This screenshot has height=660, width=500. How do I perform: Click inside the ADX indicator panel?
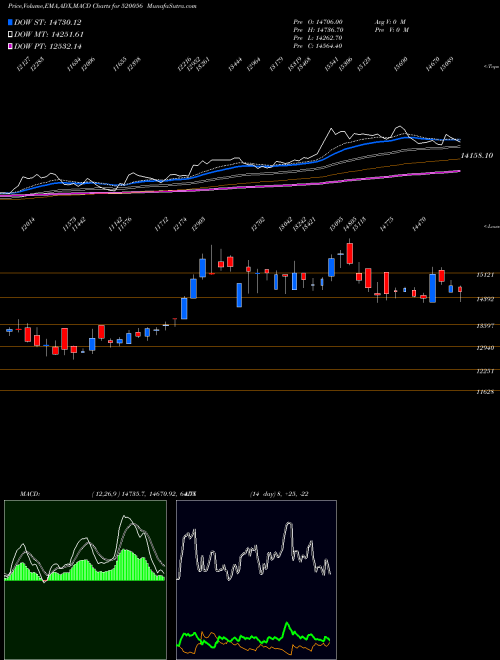click(256, 580)
